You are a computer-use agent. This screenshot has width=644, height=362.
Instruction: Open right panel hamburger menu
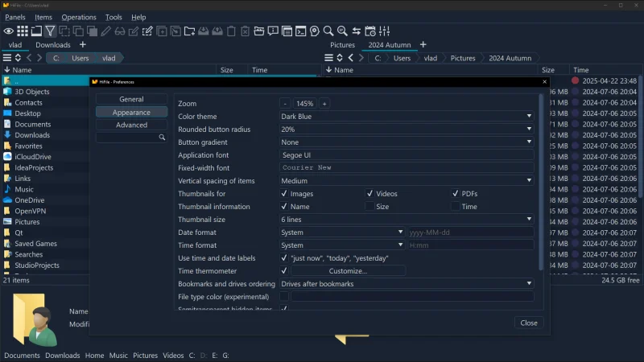pos(328,58)
